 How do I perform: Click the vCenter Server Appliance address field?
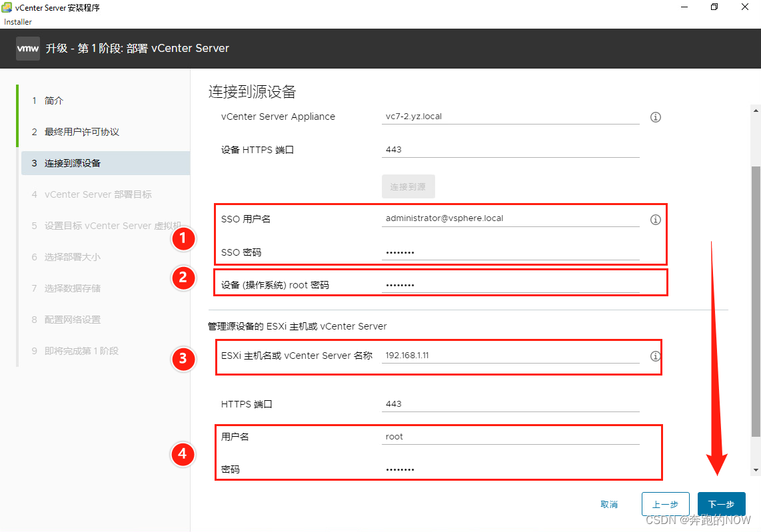point(510,117)
